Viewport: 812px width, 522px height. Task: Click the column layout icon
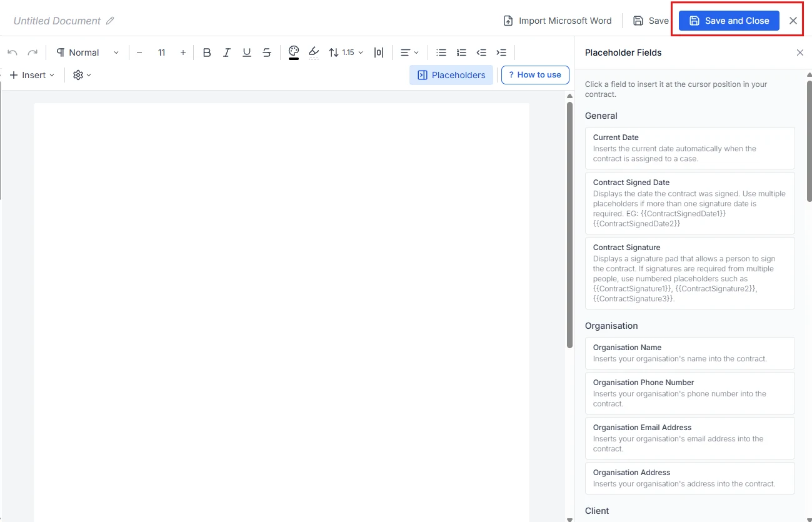click(379, 53)
